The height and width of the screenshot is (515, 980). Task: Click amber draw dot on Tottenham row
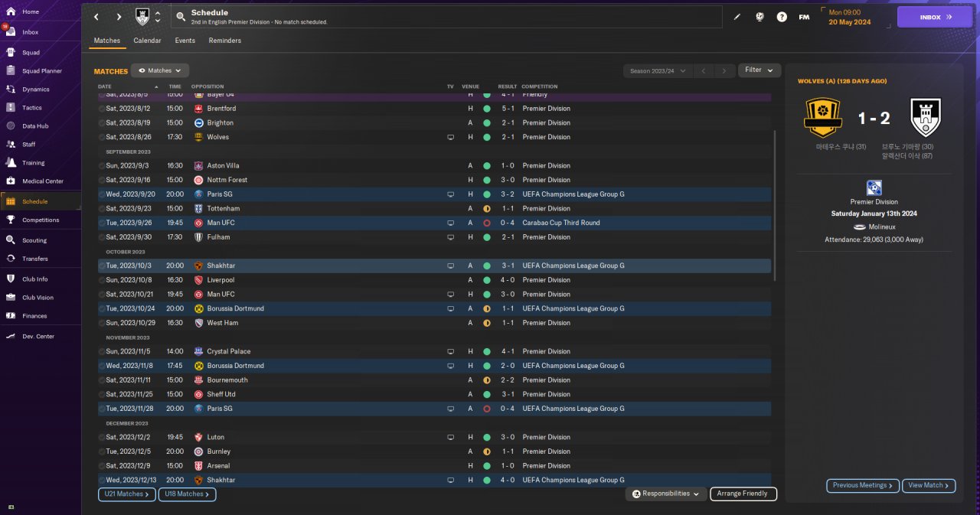486,208
